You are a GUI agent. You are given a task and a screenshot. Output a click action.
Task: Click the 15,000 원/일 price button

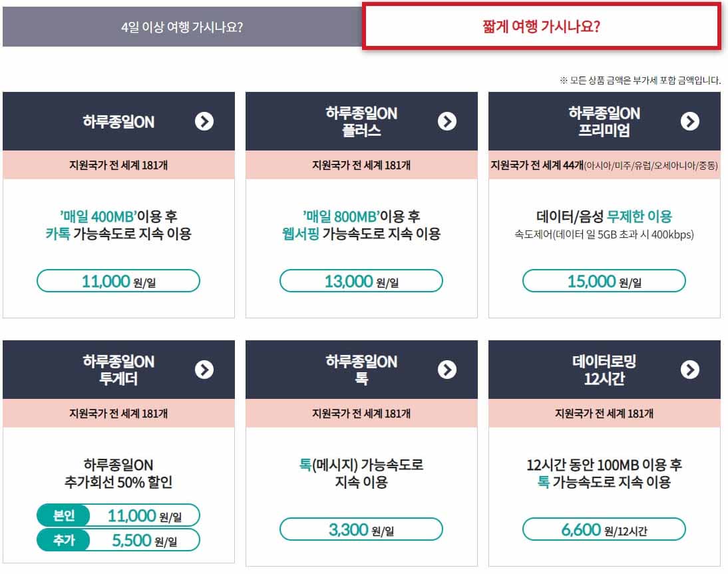tap(602, 280)
